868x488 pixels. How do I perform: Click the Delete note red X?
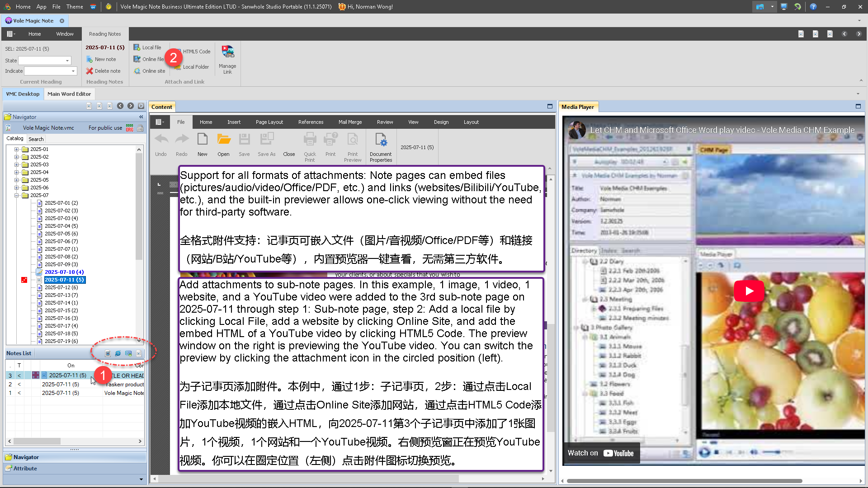(x=90, y=71)
